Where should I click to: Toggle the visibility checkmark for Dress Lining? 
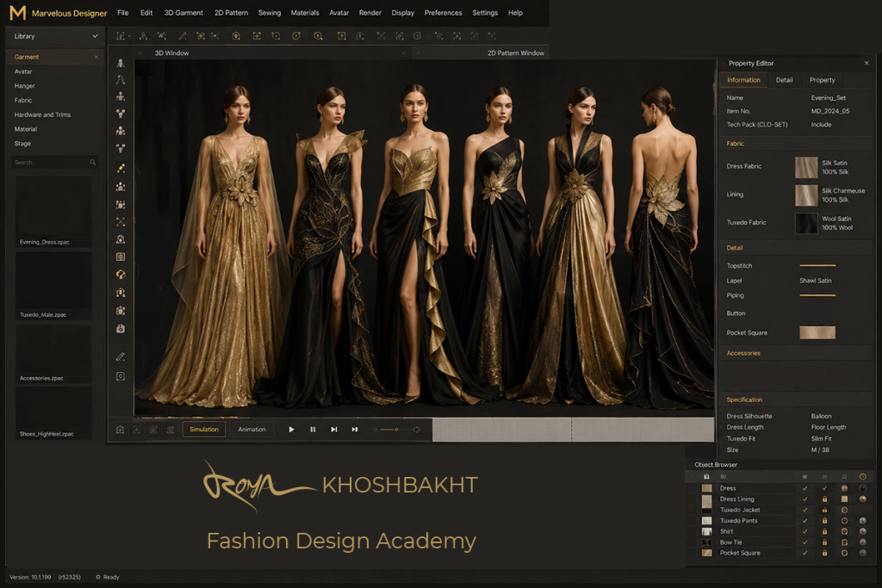coord(805,499)
